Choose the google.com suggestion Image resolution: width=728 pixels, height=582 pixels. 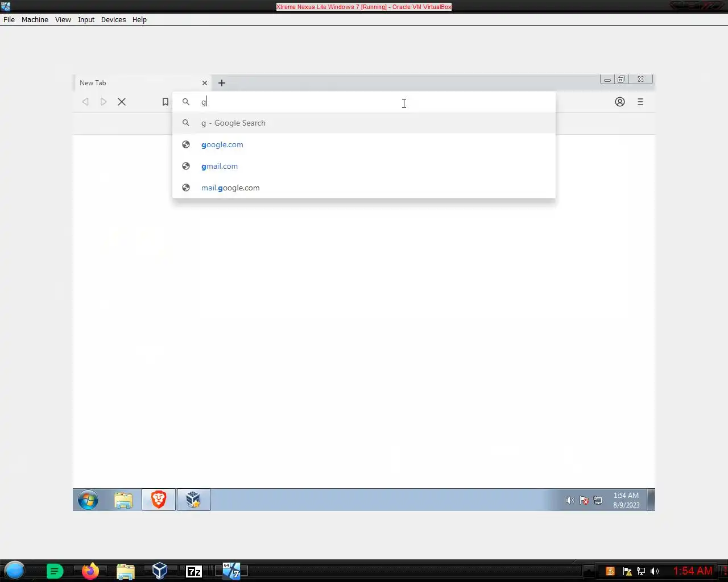(x=364, y=144)
